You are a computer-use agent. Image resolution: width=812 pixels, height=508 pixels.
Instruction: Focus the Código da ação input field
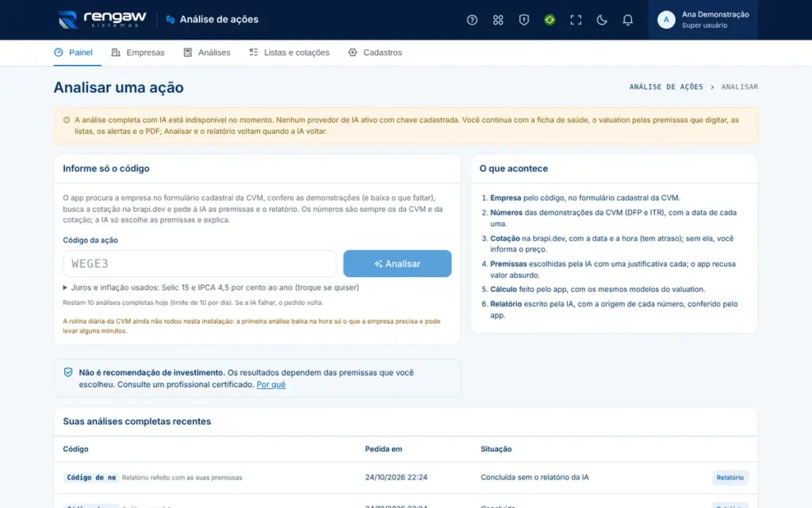(199, 264)
